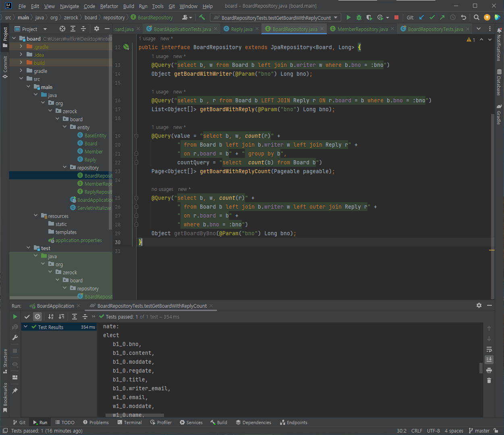Open IDE updates orange arrow icon
The width and height of the screenshot is (504, 435).
click(487, 17)
